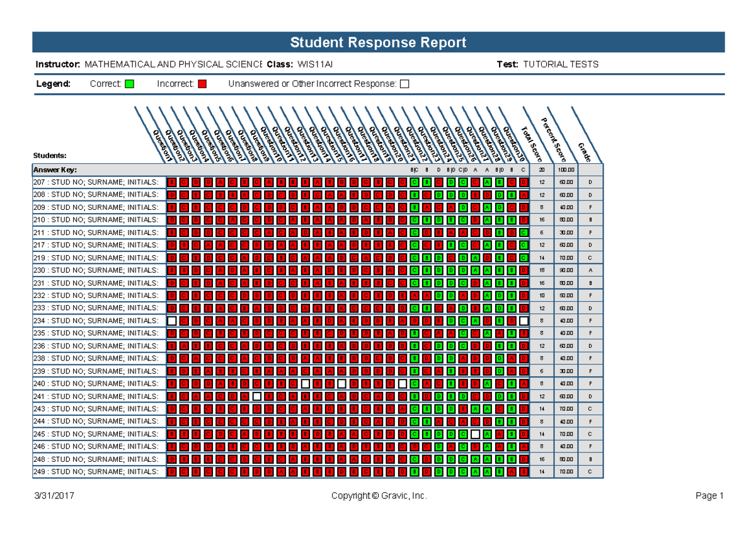The height and width of the screenshot is (535, 756).
Task: Click the white Unanswered legend swatch
Action: (x=404, y=84)
